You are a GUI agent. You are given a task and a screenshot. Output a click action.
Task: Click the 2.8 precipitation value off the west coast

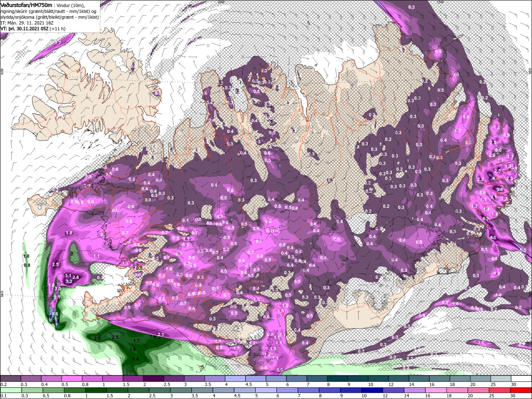coord(76,277)
